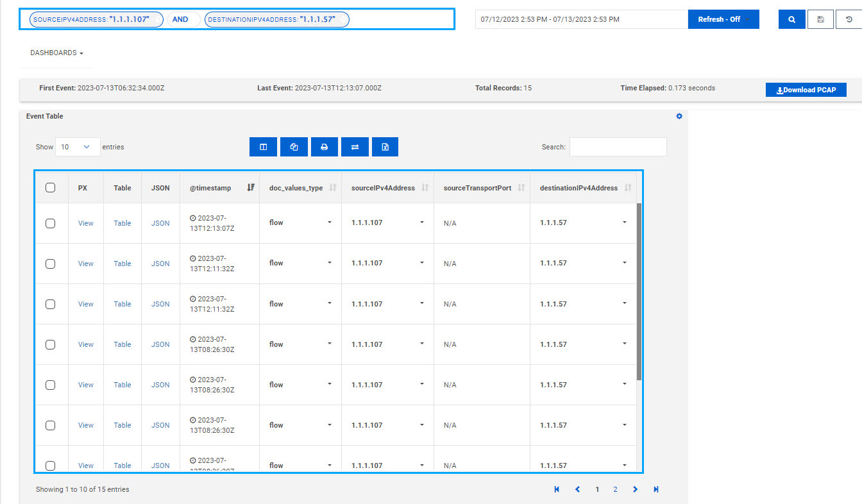Copy table data with the copy icon
This screenshot has height=504, width=862.
point(294,147)
